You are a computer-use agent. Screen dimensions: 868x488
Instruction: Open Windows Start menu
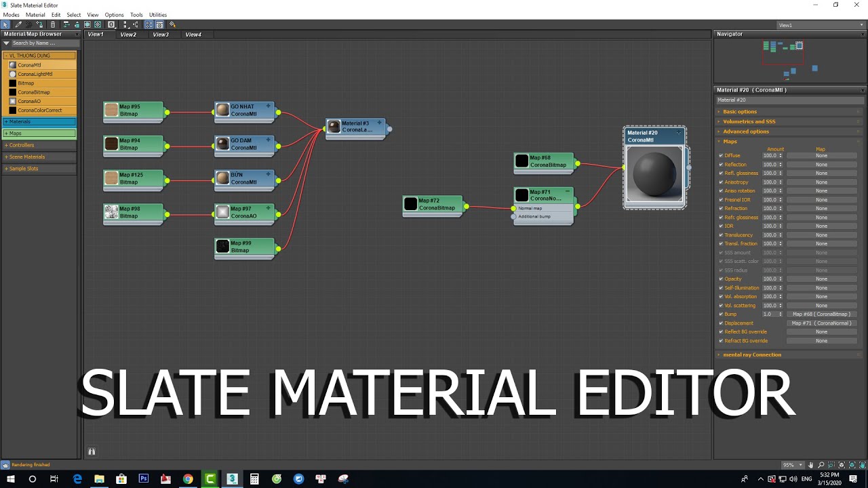(11, 479)
